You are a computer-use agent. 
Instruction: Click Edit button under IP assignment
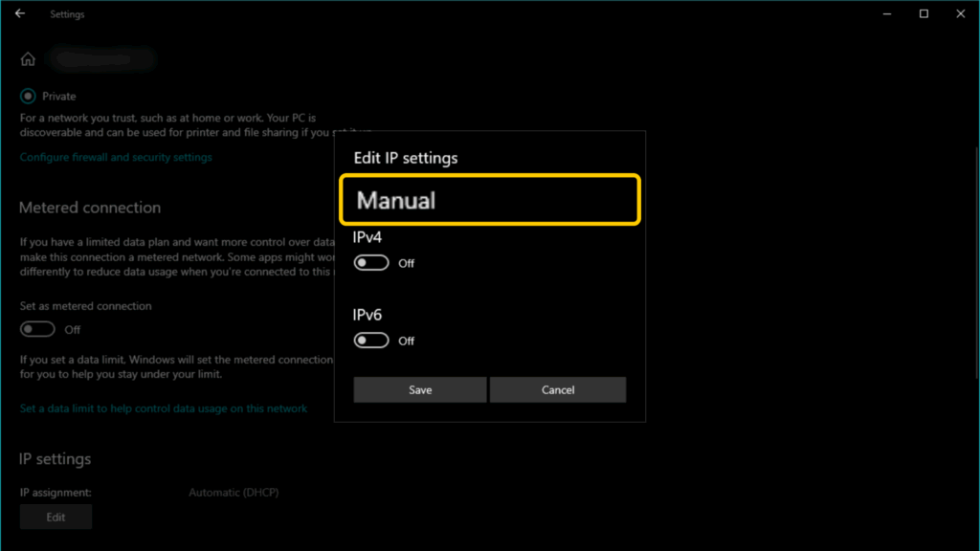56,518
